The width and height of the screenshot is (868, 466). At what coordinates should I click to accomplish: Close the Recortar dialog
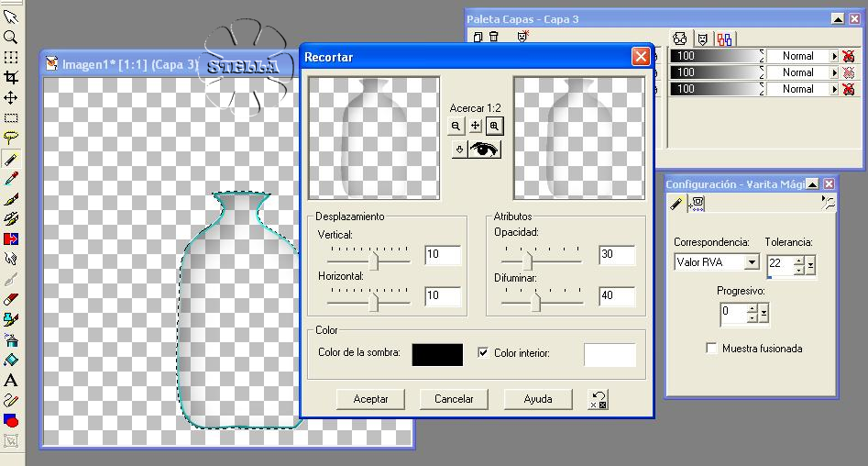641,57
